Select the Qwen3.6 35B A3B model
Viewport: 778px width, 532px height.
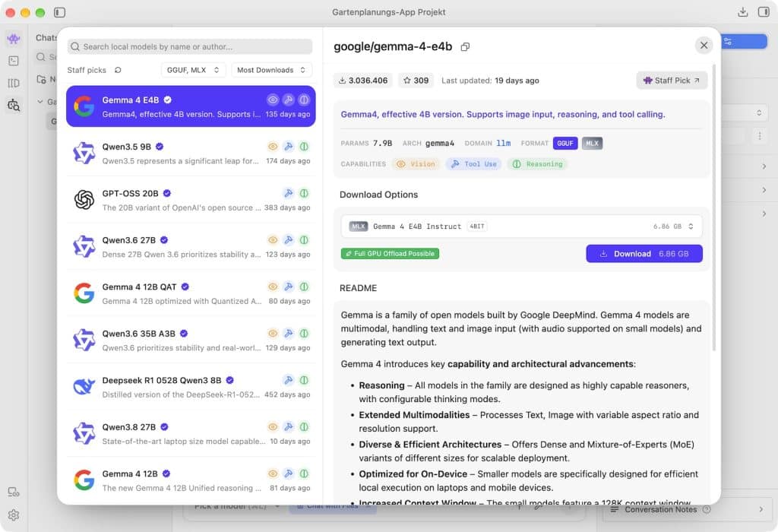tap(191, 340)
